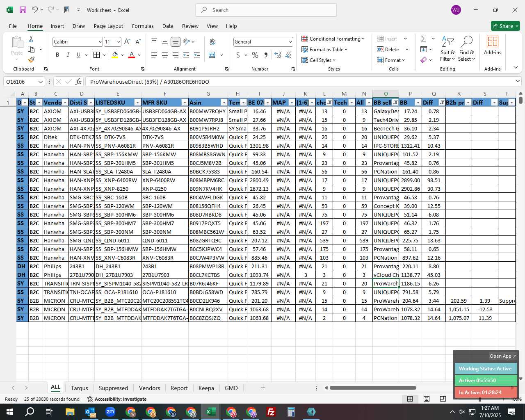Expand the formula bar chevron

click(x=518, y=81)
